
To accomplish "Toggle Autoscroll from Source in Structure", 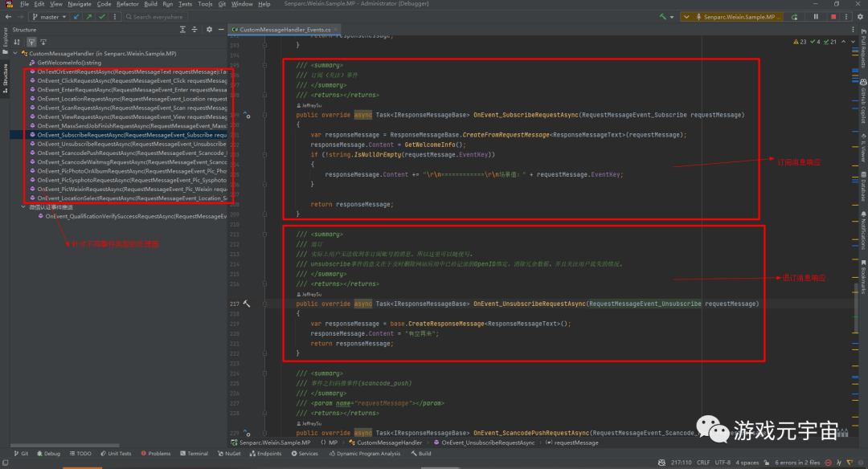I will click(x=43, y=42).
